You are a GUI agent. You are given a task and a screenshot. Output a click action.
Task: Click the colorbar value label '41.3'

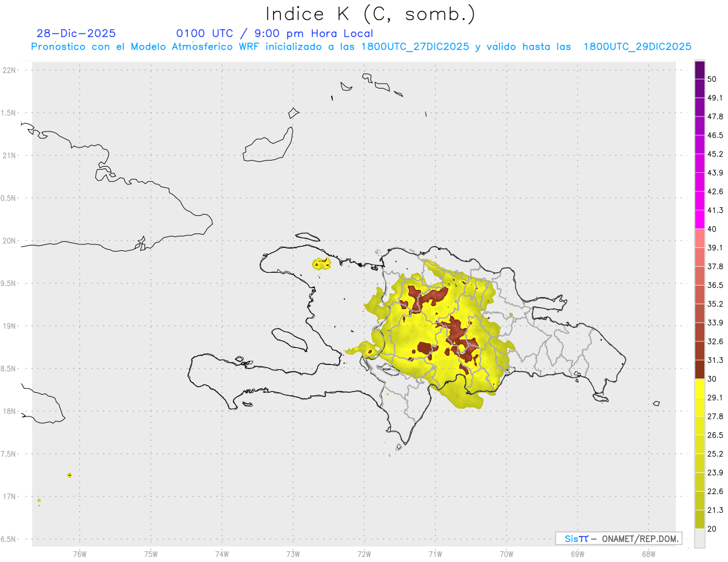715,210
